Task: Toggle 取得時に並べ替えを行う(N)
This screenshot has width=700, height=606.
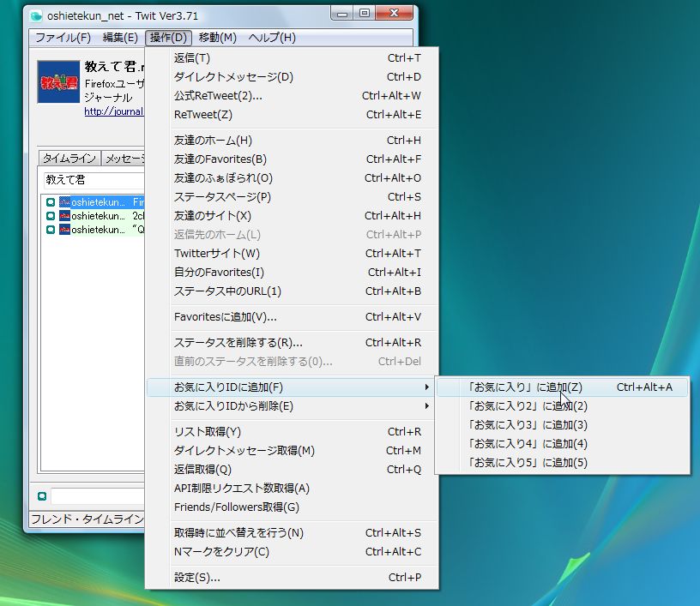Action: tap(293, 533)
